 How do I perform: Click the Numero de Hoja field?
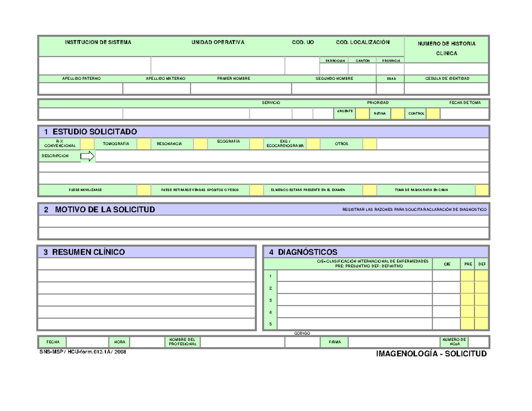(x=478, y=342)
